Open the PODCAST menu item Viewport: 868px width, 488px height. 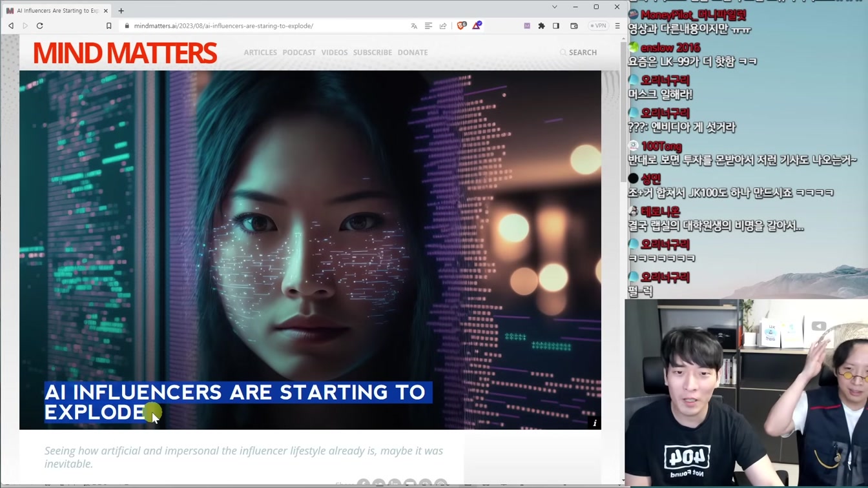click(299, 52)
